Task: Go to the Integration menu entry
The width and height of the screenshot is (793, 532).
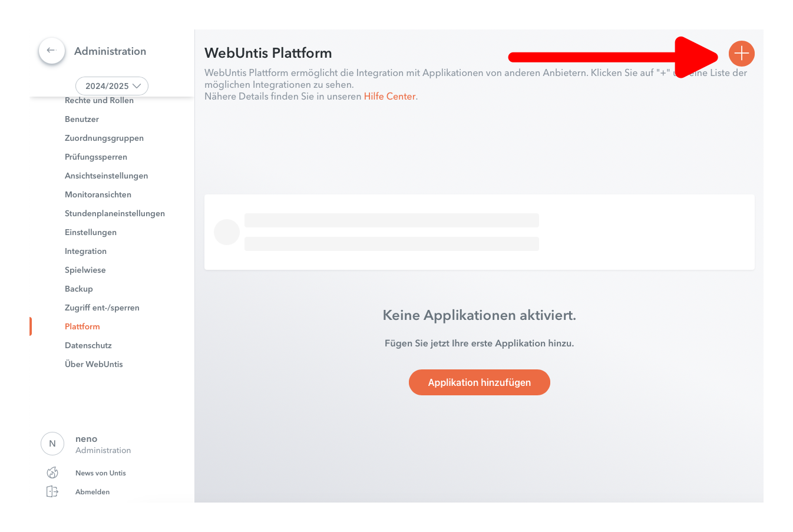Action: (x=85, y=251)
